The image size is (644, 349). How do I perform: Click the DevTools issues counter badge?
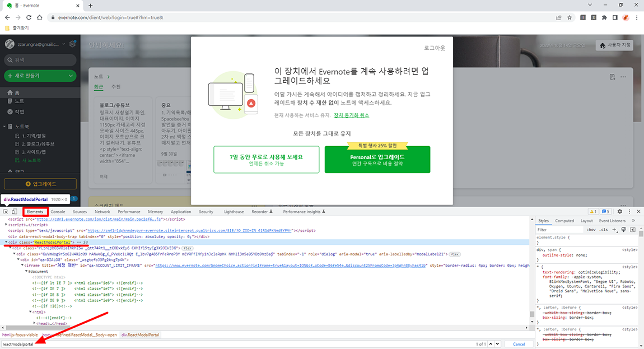click(x=605, y=212)
